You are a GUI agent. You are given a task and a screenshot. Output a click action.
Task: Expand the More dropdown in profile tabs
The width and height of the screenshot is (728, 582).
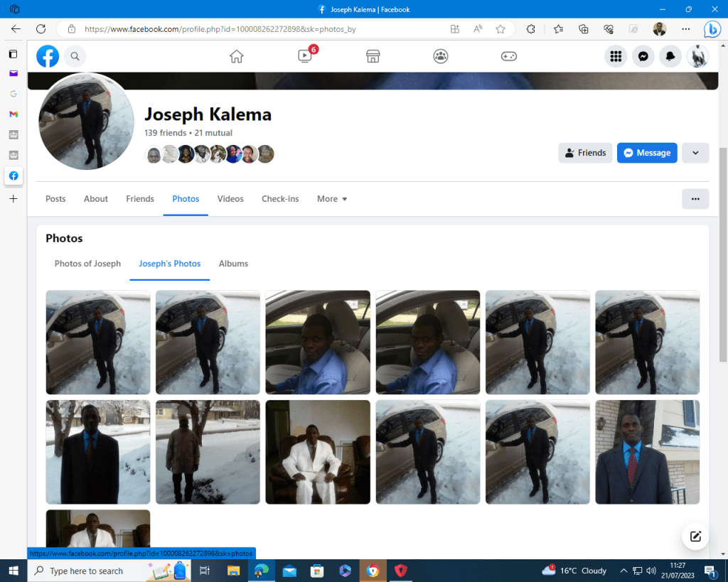click(332, 199)
